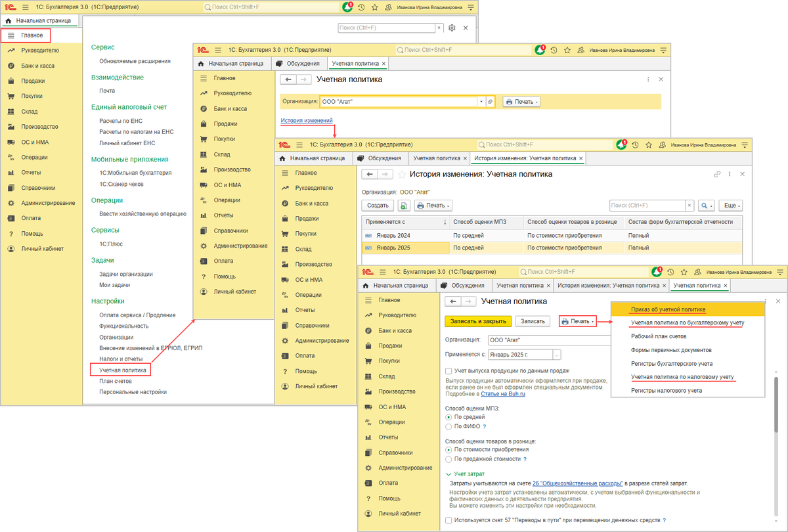This screenshot has width=788, height=532.
Task: Open Отчеты section in the front window sidebar
Action: click(x=388, y=437)
